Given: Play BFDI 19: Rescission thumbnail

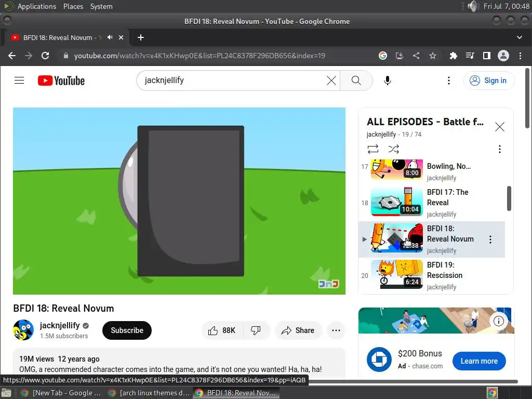Looking at the screenshot, I should tap(396, 274).
